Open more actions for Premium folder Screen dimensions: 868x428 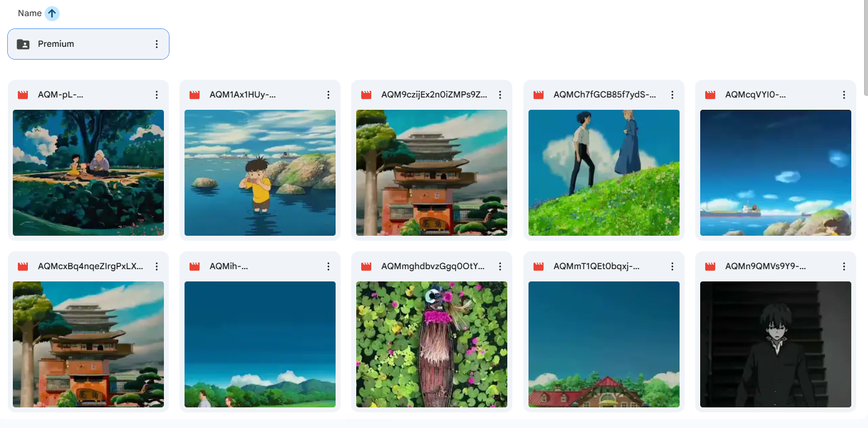tap(157, 44)
